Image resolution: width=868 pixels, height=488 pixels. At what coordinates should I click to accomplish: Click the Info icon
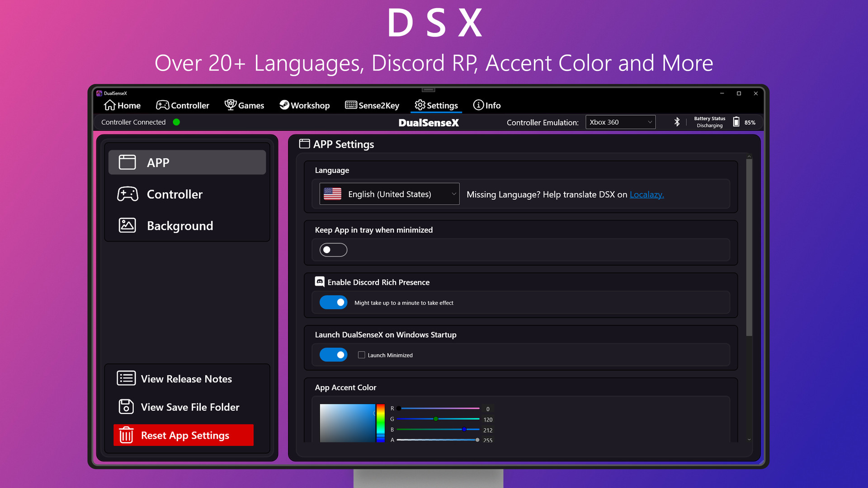click(478, 105)
